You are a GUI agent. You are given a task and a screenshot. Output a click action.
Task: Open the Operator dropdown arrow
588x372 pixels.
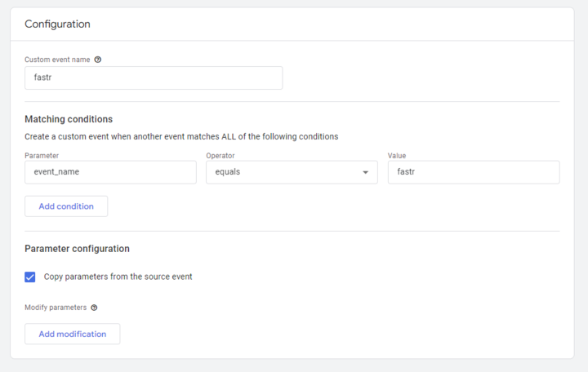(x=365, y=172)
